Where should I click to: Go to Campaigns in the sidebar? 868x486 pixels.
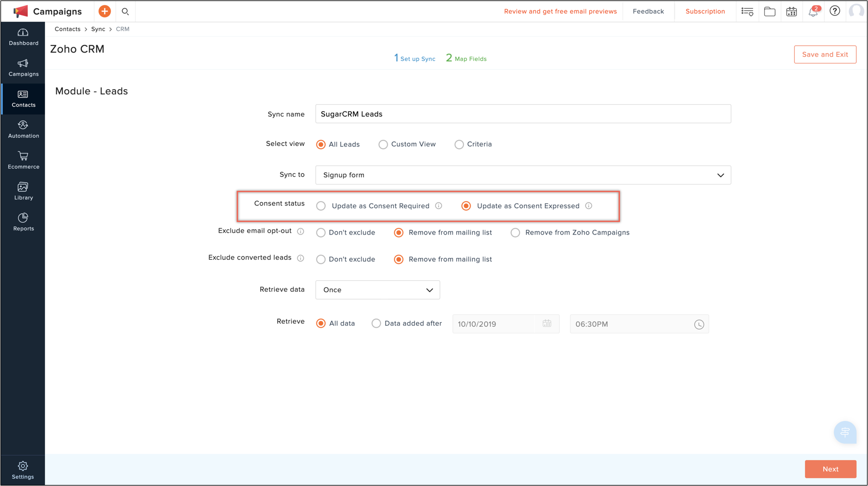click(23, 68)
